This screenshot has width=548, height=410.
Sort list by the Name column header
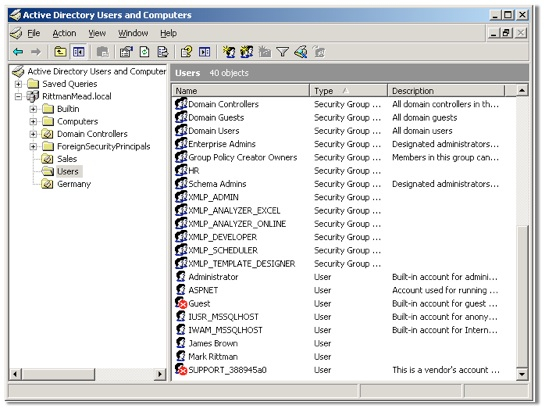coord(240,91)
